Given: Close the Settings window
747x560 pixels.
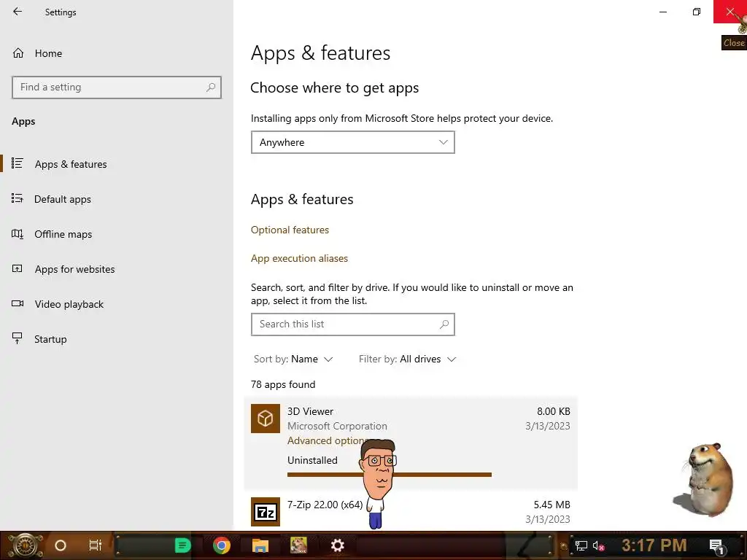Looking at the screenshot, I should point(729,12).
